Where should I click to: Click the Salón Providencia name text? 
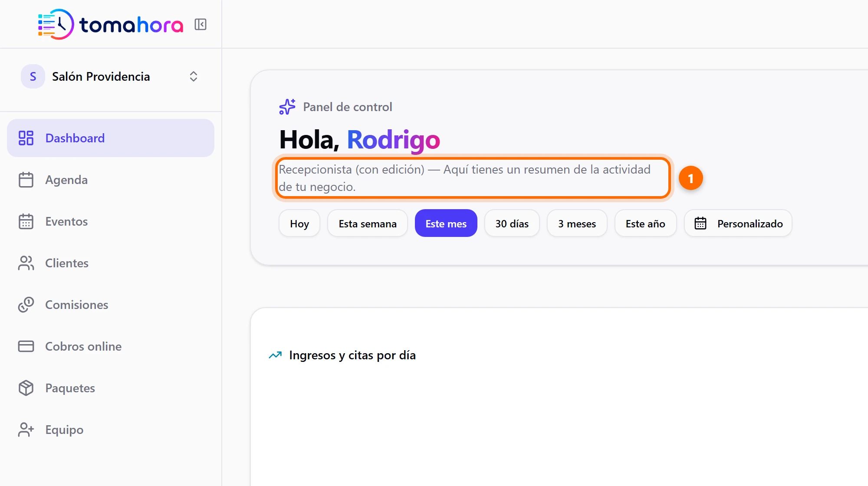click(101, 76)
